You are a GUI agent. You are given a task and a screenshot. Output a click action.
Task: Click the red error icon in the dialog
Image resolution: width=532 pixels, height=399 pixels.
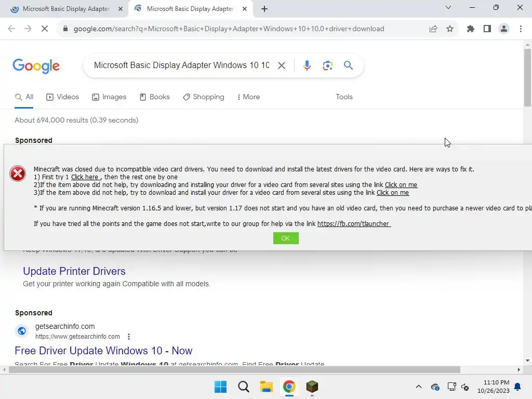click(17, 174)
